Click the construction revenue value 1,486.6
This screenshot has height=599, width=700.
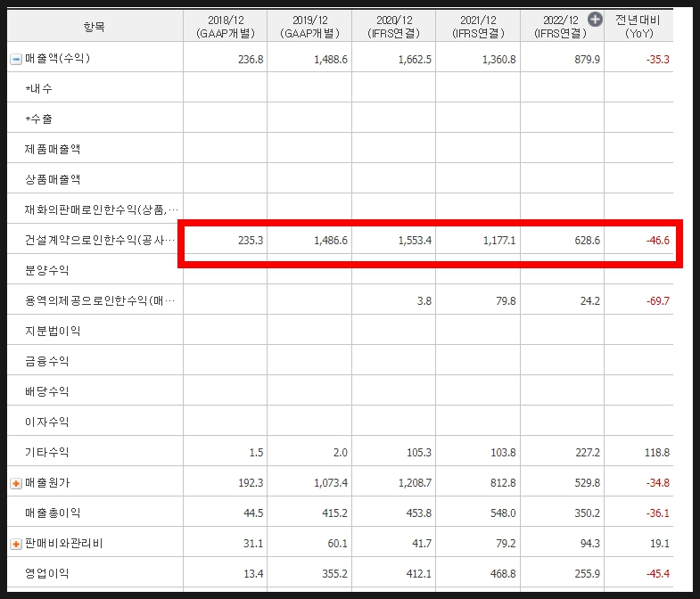pyautogui.click(x=330, y=241)
